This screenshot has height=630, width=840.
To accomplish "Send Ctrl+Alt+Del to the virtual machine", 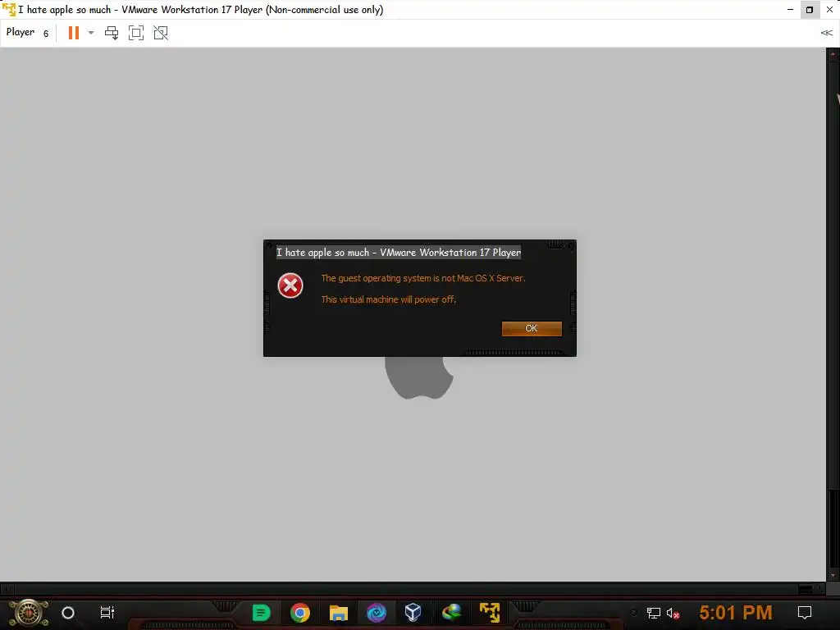I will 112,33.
